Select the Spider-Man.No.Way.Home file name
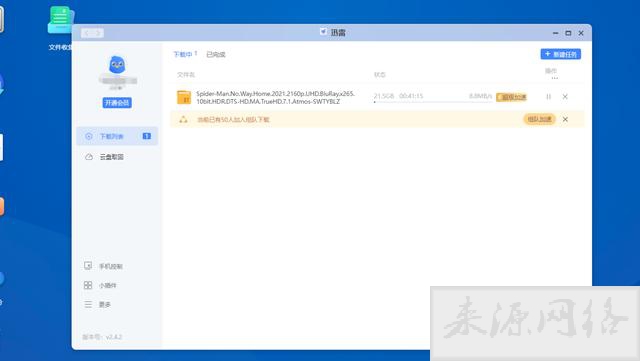 pos(276,97)
